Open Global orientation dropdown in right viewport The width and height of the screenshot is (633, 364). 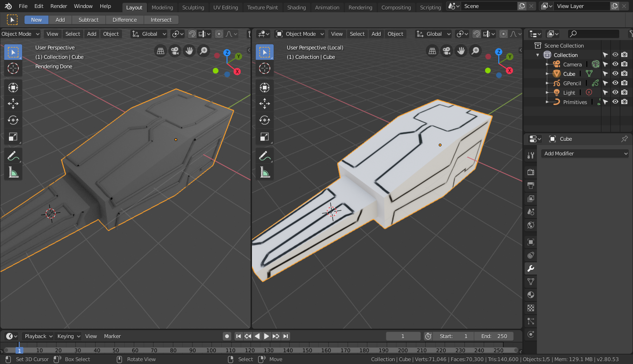pyautogui.click(x=434, y=34)
